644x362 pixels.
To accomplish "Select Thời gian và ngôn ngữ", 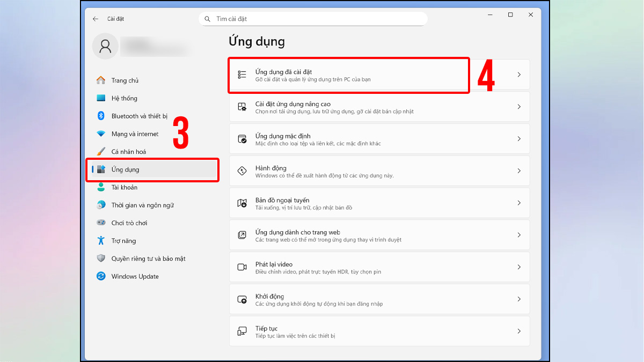I will pyautogui.click(x=154, y=205).
